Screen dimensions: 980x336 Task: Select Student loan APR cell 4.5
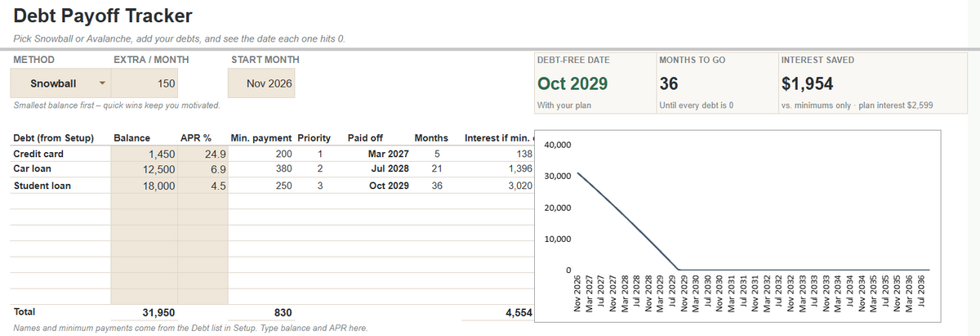tap(203, 186)
